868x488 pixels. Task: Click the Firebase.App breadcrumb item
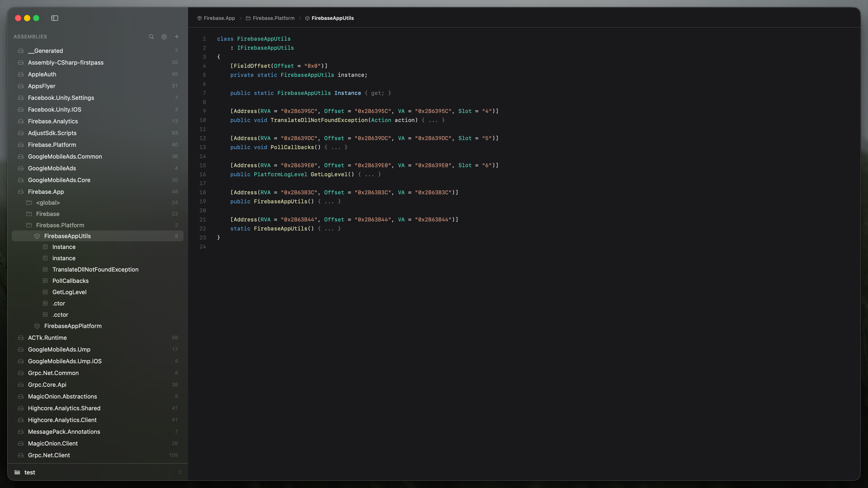pyautogui.click(x=219, y=18)
